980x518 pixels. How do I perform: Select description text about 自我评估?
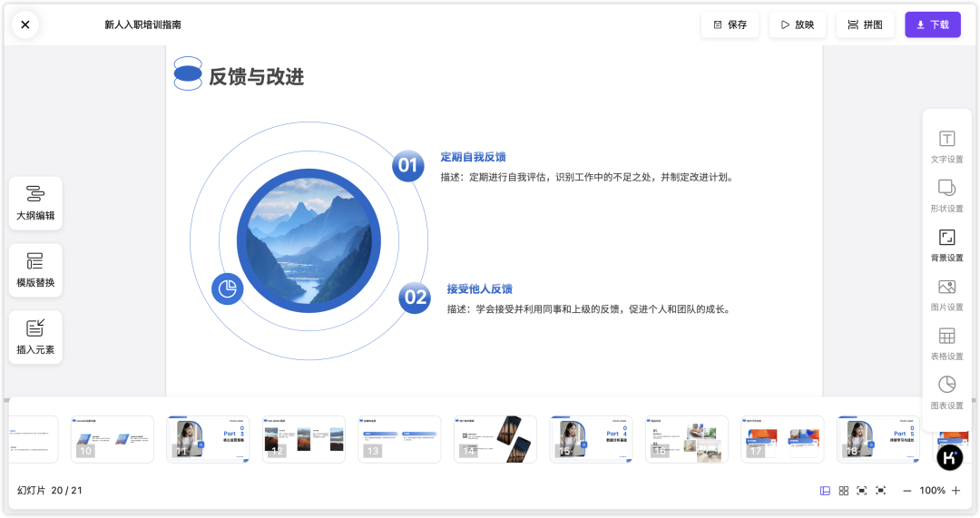point(587,177)
